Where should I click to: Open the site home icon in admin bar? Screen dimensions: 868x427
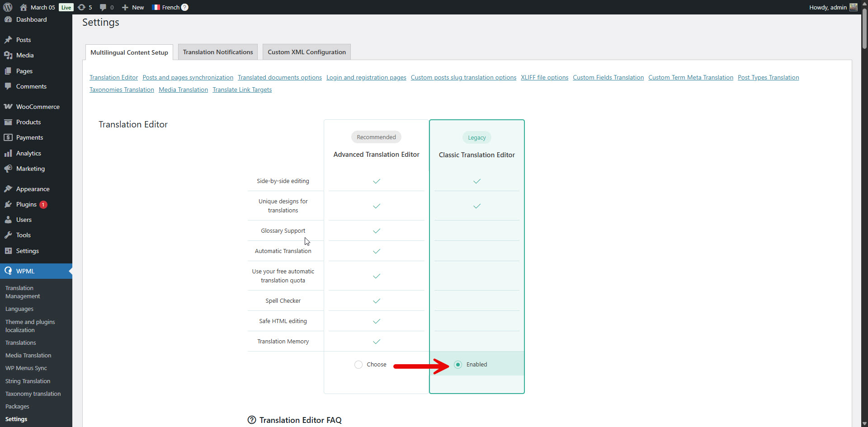(24, 7)
